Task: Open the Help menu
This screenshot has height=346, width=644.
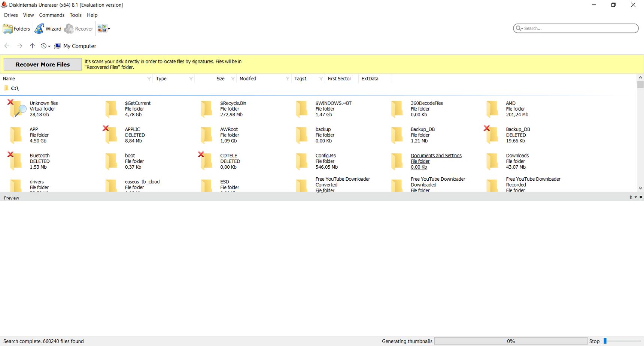Action: 92,15
